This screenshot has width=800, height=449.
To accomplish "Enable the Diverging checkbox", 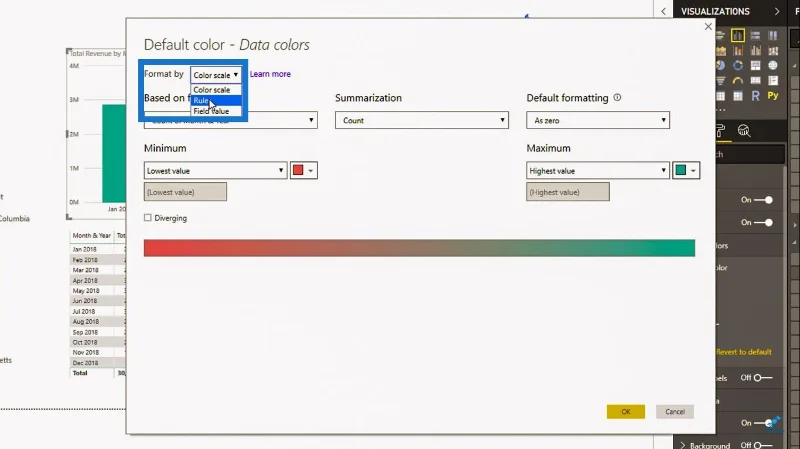I will pos(148,218).
